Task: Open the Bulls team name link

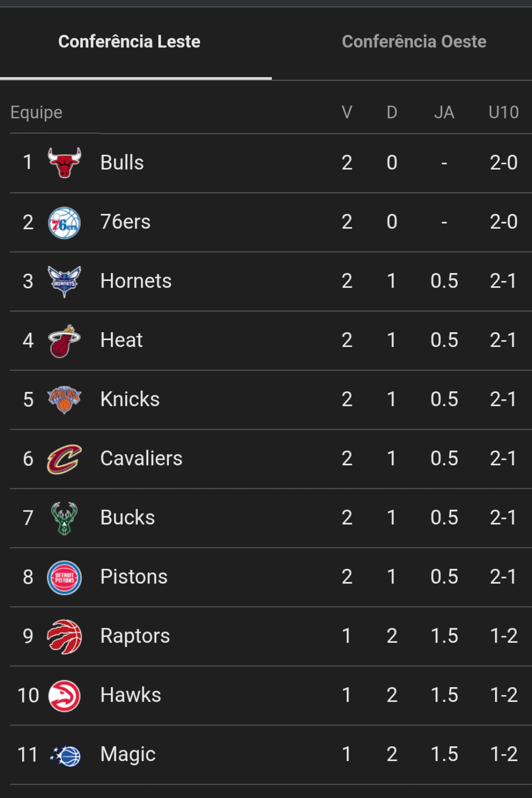Action: 122,163
